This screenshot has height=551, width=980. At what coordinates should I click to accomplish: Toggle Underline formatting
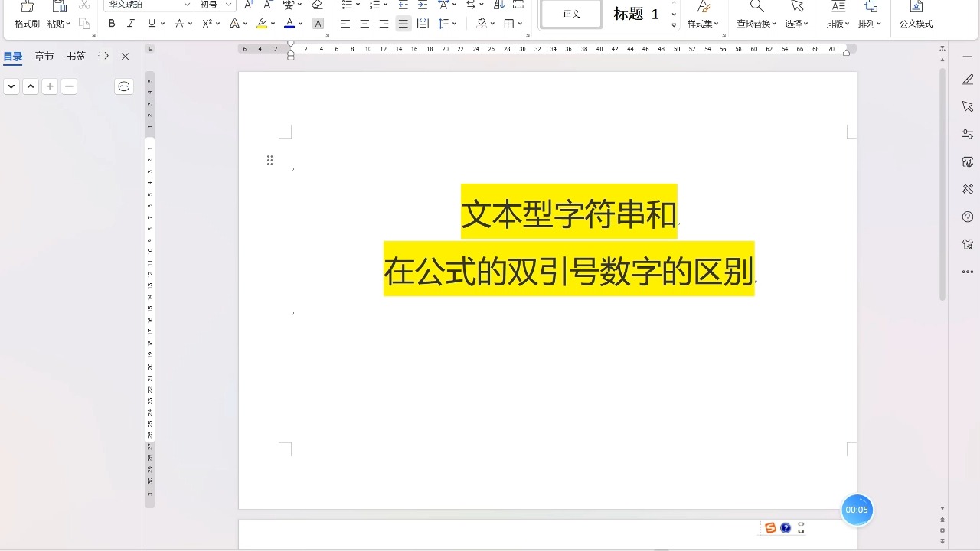(152, 24)
